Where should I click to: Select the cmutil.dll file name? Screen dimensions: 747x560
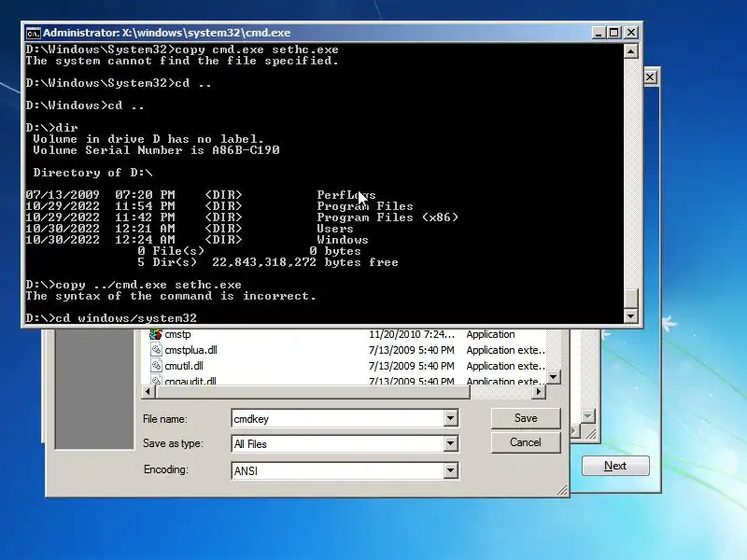(184, 366)
